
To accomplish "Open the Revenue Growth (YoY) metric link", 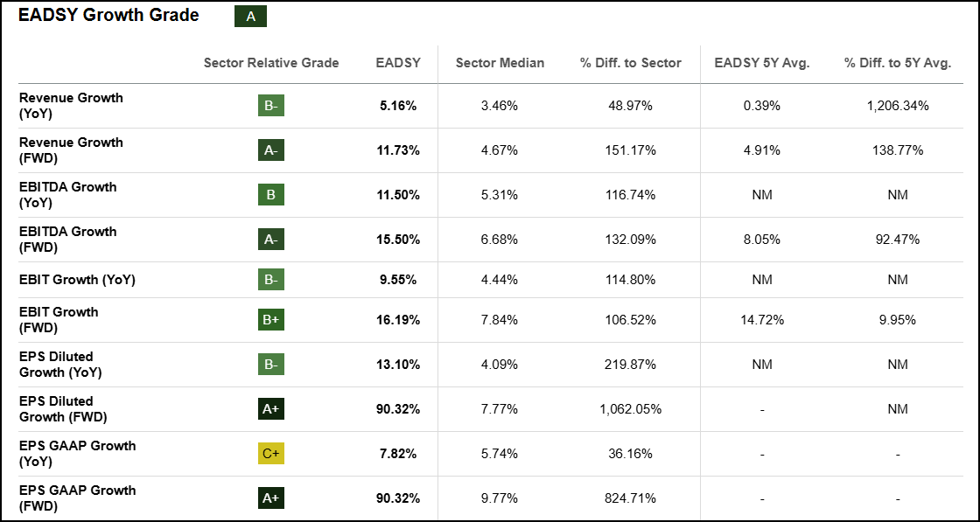I will pos(71,106).
